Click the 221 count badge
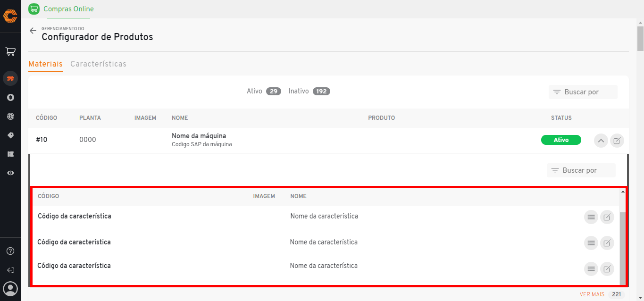Image resolution: width=644 pixels, height=301 pixels. coord(616,294)
